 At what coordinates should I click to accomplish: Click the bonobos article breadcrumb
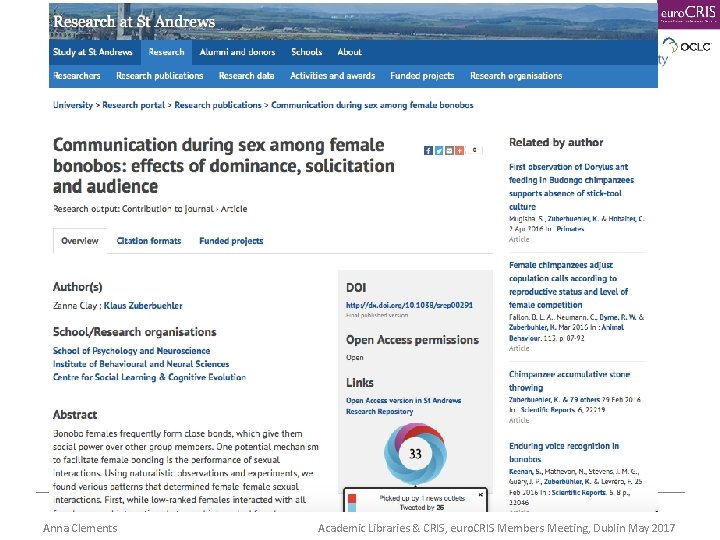(x=372, y=105)
